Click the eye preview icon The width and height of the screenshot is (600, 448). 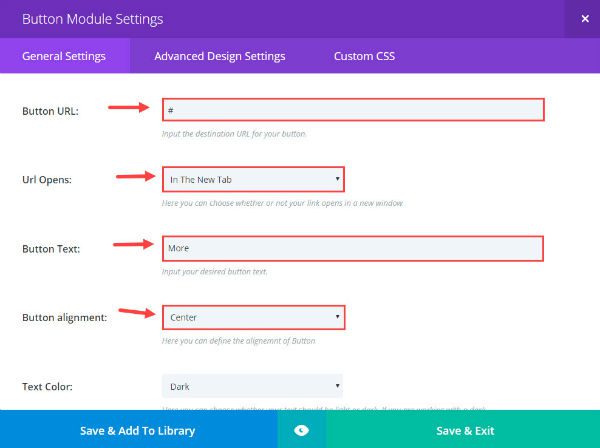click(x=302, y=430)
